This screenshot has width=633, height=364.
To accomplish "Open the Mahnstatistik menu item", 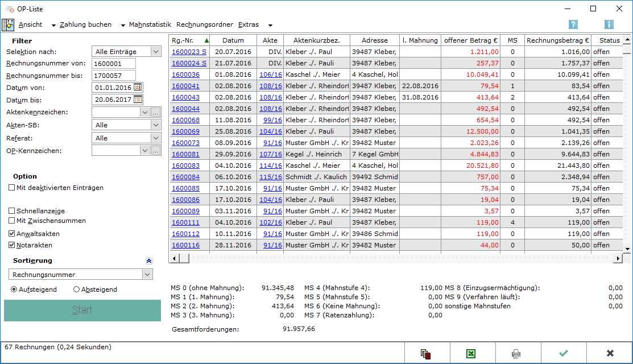I will [150, 24].
